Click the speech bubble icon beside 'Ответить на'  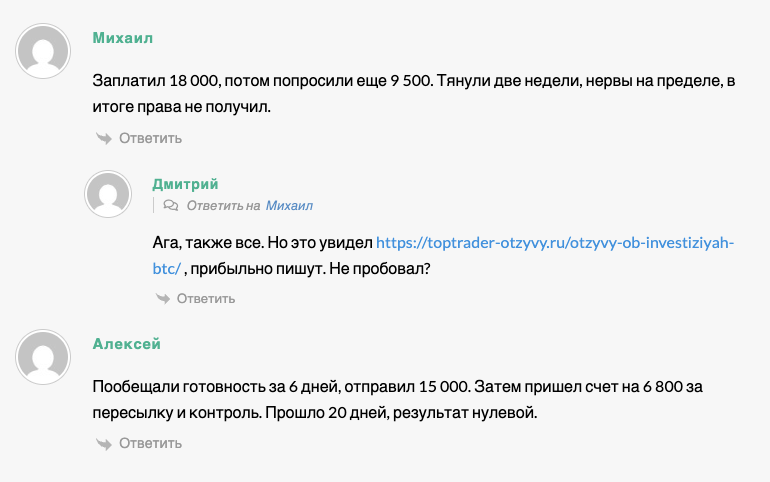[x=170, y=206]
